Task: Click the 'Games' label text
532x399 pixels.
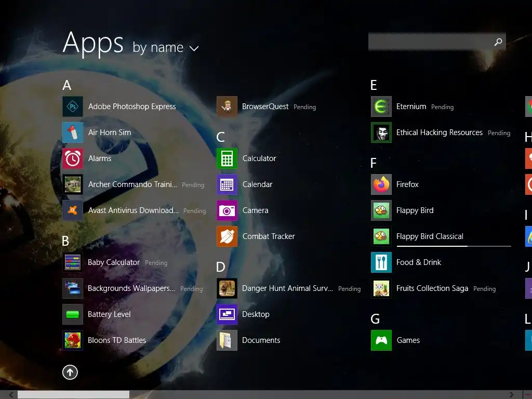Action: 408,340
